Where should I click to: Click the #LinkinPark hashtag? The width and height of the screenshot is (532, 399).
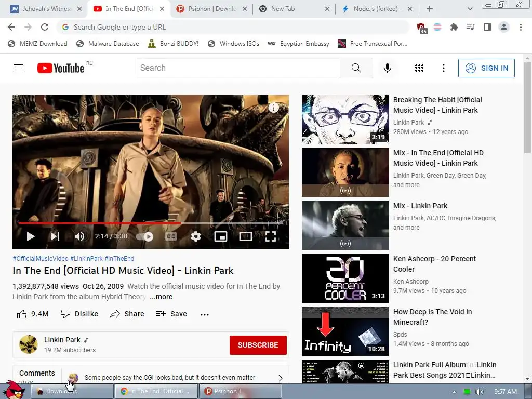[86, 259]
